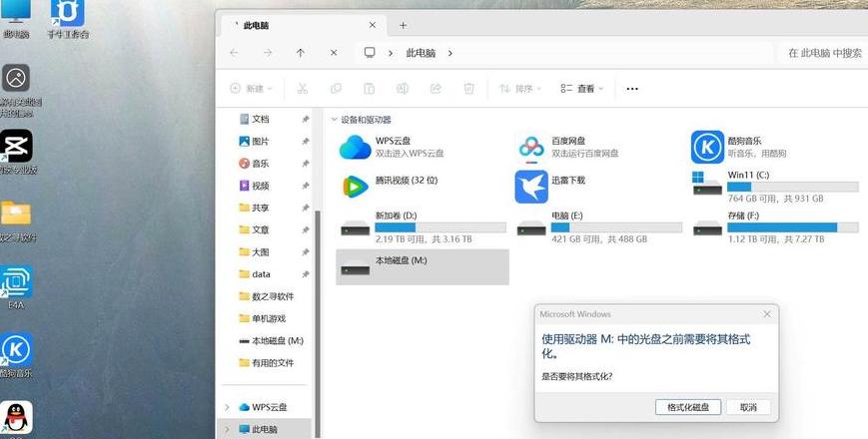Collapse the 设备和驱动器 group
Image resolution: width=868 pixels, height=439 pixels.
point(334,120)
